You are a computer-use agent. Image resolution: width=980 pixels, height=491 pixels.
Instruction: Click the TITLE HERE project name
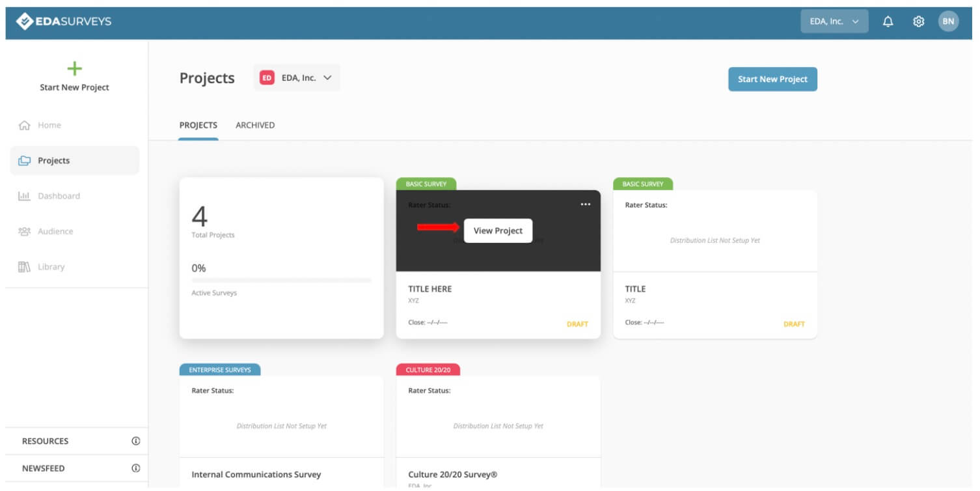click(429, 288)
